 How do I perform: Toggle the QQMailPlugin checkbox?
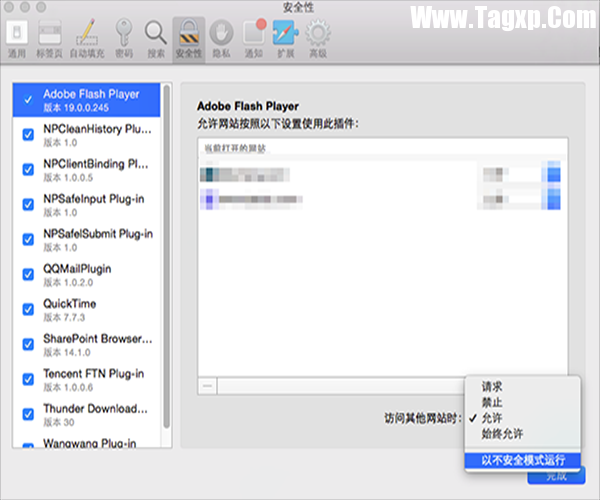(28, 274)
